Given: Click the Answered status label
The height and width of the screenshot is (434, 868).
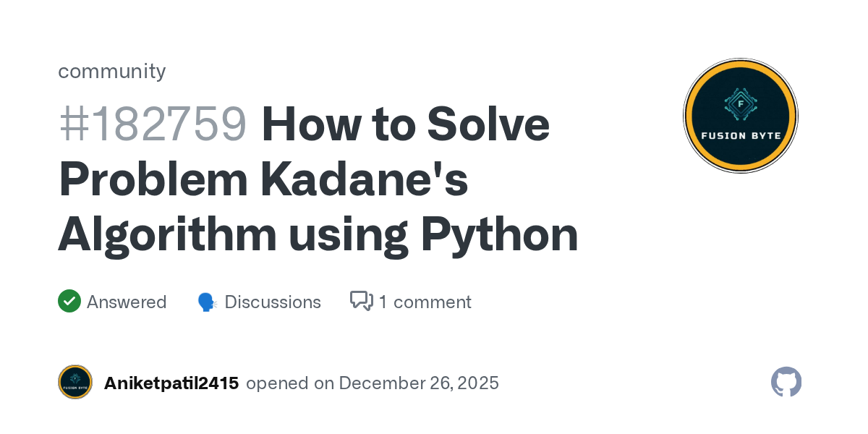Looking at the screenshot, I should [x=127, y=302].
